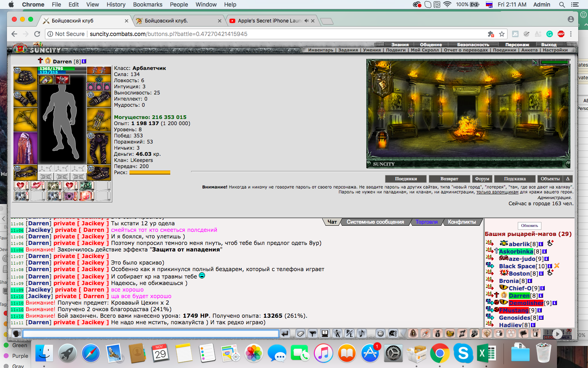This screenshot has height=368, width=588.
Task: Click the equipped trousers item slot
Action: click(x=99, y=148)
